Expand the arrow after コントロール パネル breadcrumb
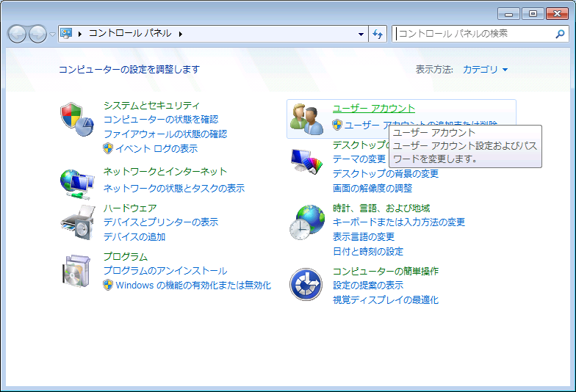Image resolution: width=576 pixels, height=392 pixels. point(181,34)
